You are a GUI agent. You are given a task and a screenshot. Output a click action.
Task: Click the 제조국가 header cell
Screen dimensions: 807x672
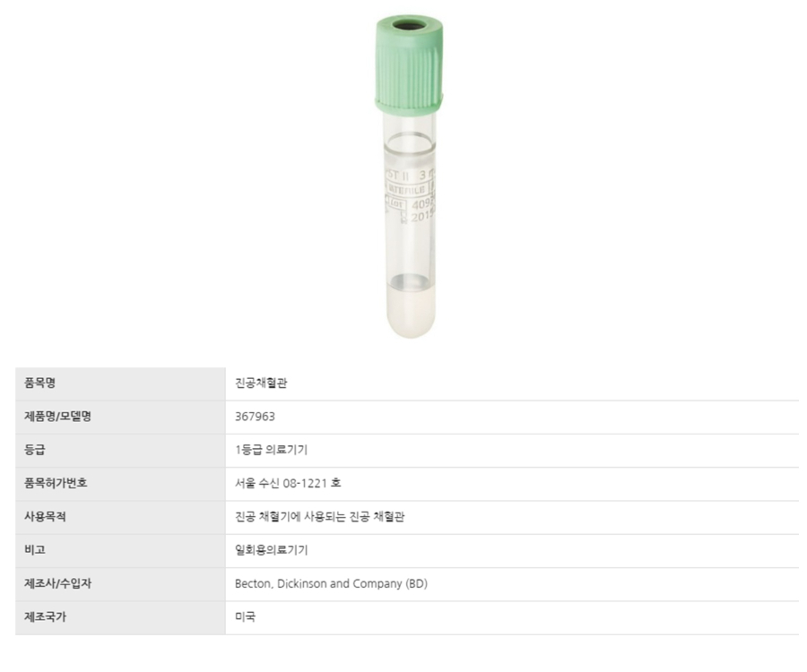tap(45, 617)
